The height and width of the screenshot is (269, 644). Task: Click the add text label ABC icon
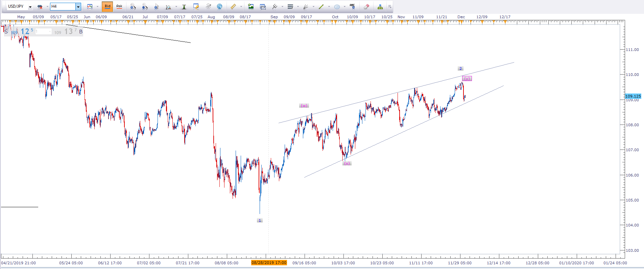pyautogui.click(x=352, y=6)
